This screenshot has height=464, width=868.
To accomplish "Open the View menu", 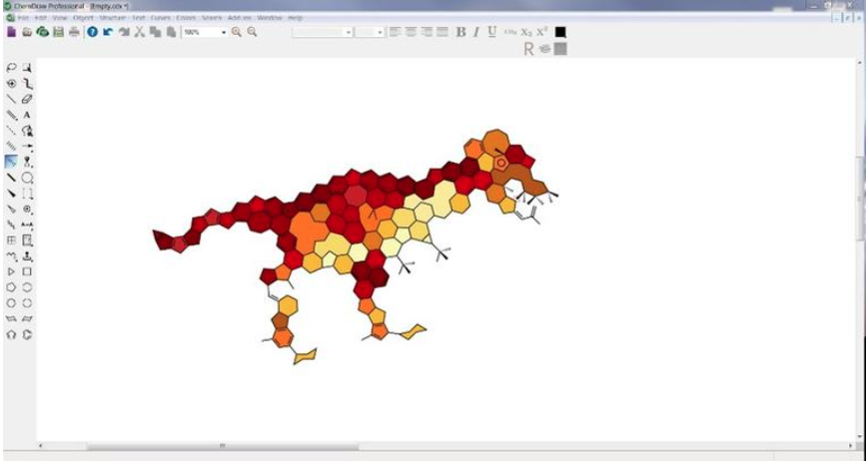I will coord(60,18).
